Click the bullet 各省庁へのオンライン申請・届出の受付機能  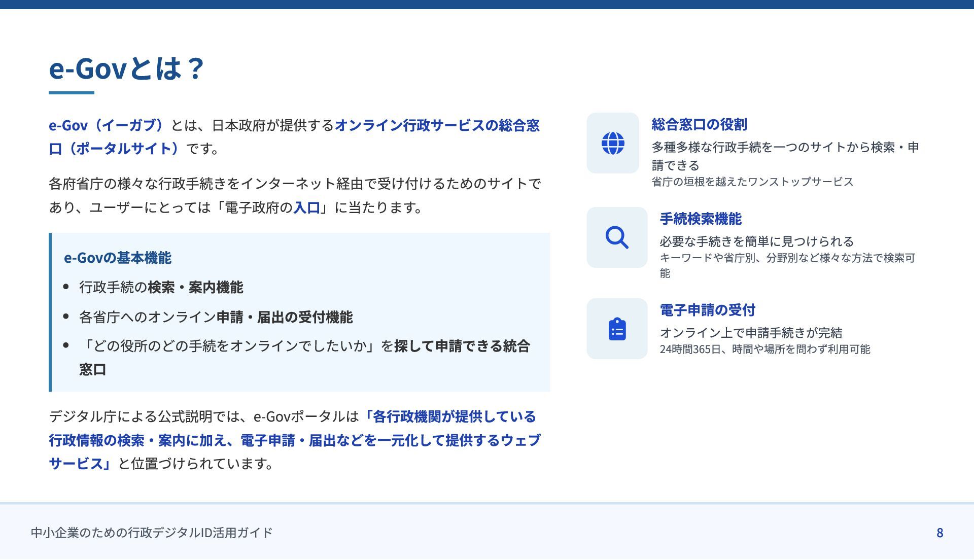(x=216, y=317)
